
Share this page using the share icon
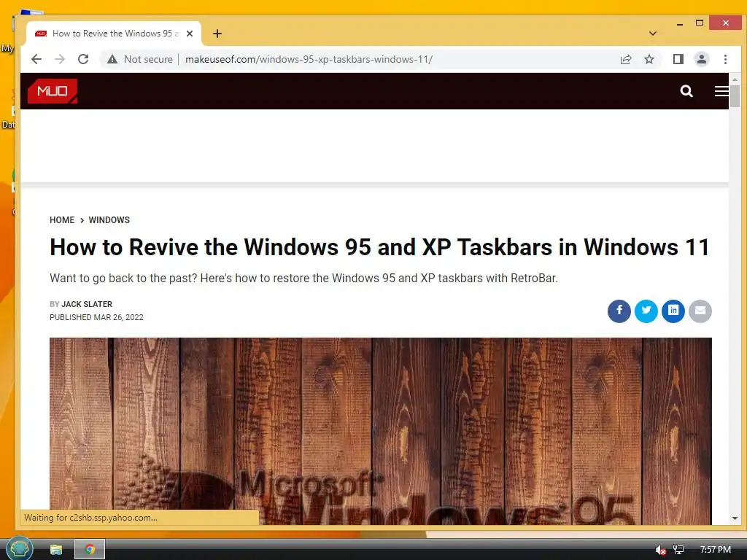626,59
